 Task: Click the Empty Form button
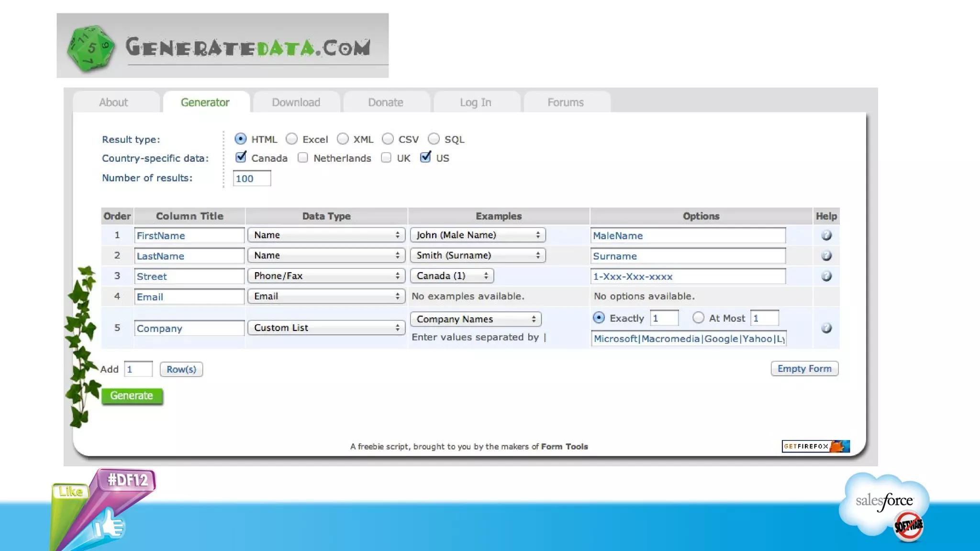[804, 369]
